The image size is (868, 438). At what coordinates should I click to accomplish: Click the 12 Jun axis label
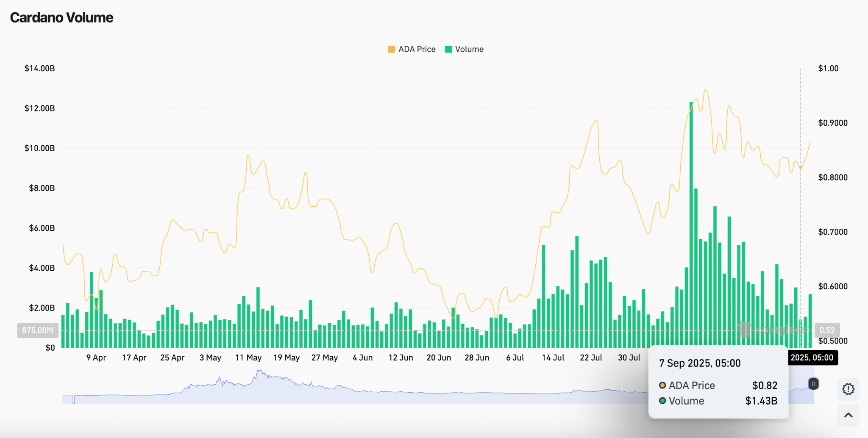tap(401, 358)
